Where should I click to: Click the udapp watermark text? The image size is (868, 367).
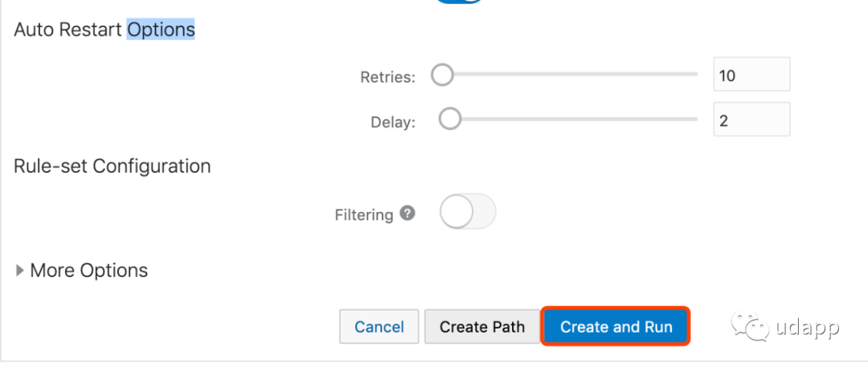tap(807, 327)
